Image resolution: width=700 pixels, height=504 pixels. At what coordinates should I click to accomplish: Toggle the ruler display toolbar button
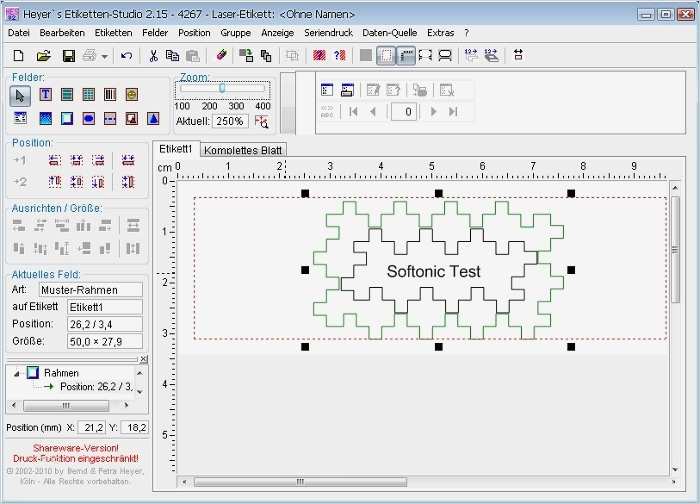(x=407, y=56)
